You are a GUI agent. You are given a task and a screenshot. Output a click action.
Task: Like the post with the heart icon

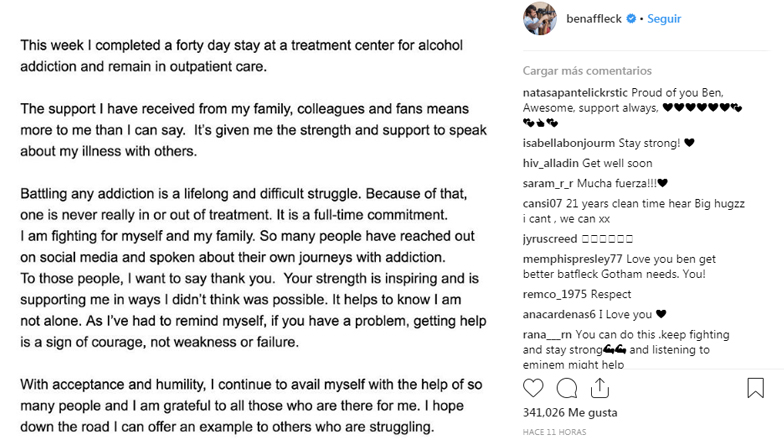click(534, 388)
